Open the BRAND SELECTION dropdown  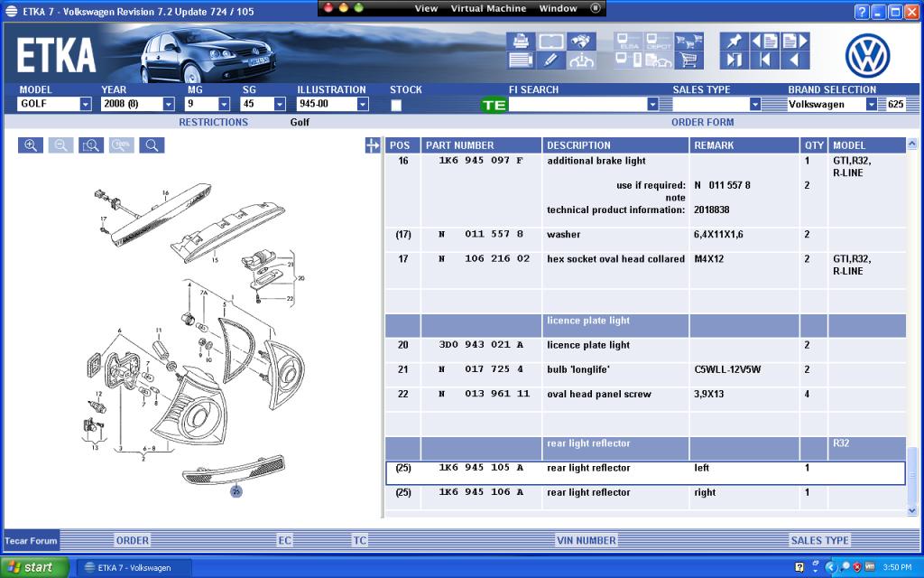click(x=871, y=105)
